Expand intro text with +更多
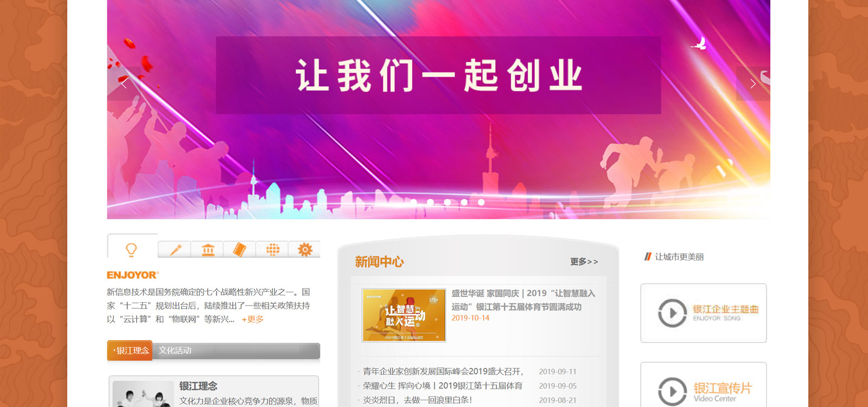The width and height of the screenshot is (868, 407). click(x=253, y=320)
